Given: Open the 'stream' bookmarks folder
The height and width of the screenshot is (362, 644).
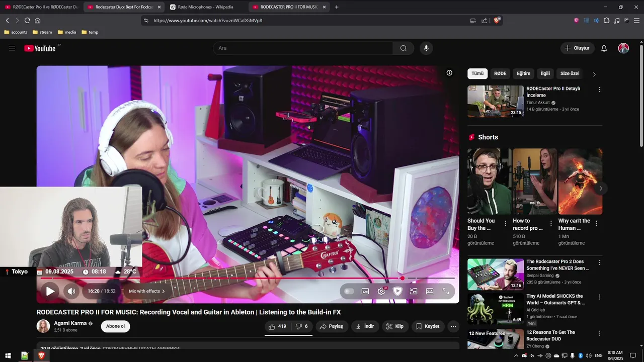Looking at the screenshot, I should tap(42, 32).
